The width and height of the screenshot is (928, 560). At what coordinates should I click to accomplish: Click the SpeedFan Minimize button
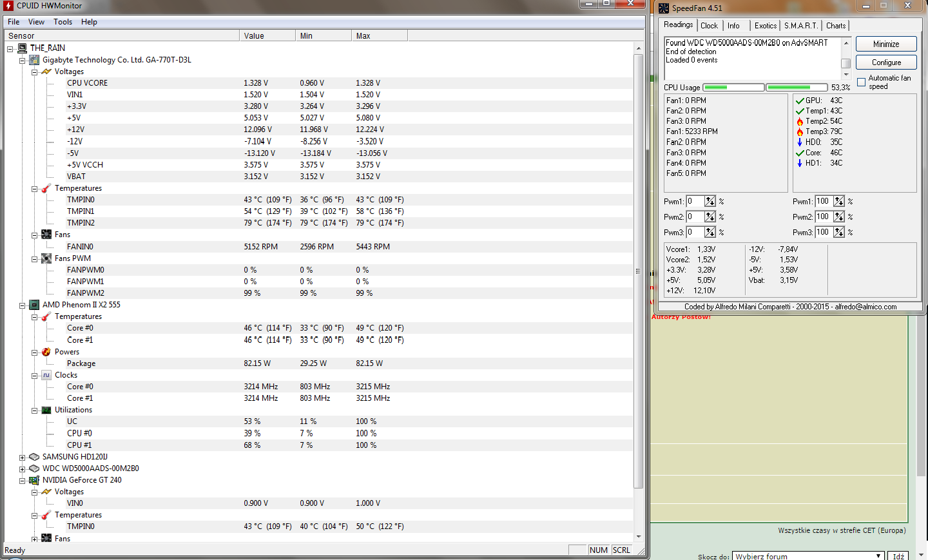pos(886,44)
